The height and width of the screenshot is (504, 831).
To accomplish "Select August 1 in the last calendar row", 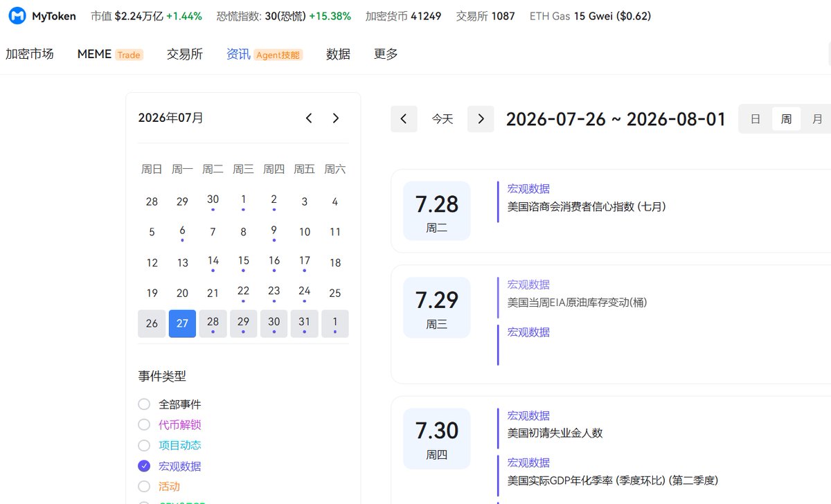I will [335, 323].
